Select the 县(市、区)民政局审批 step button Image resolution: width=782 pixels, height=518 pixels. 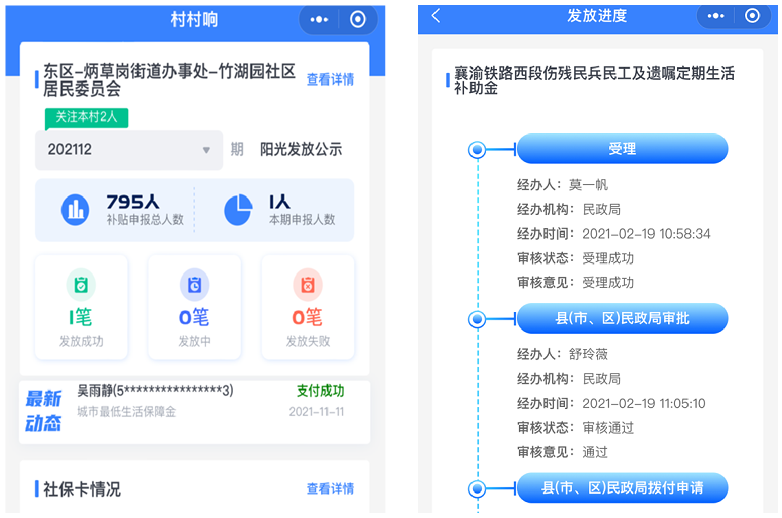click(622, 318)
